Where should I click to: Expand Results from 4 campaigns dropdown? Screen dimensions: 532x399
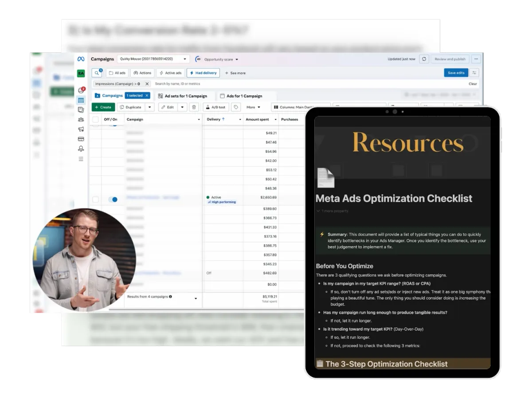pos(196,299)
